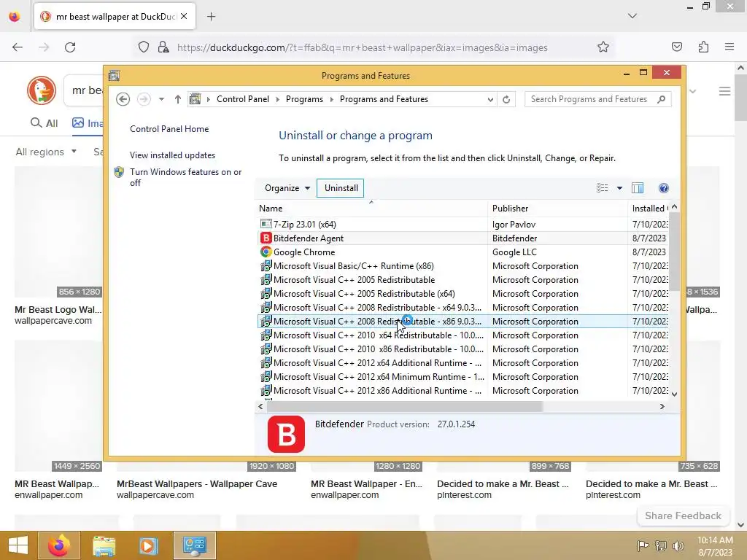Open File Explorer from the taskbar
Viewport: 747px width, 560px height.
pos(104,545)
